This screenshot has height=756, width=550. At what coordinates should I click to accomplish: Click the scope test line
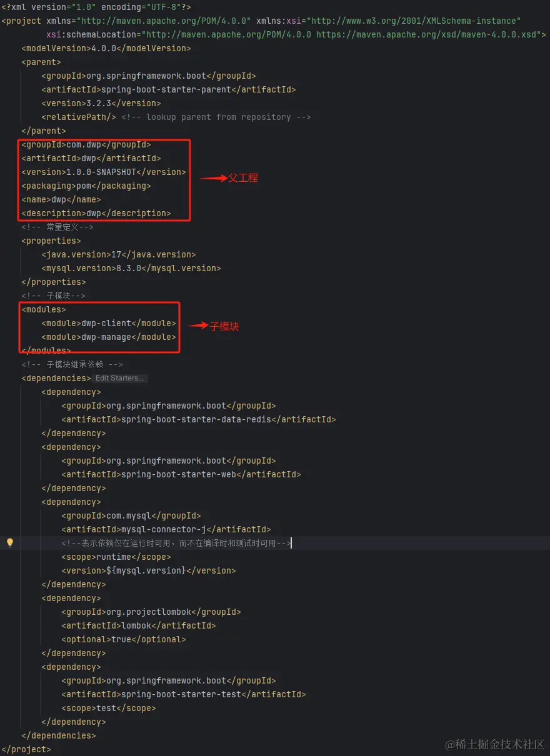pyautogui.click(x=109, y=708)
